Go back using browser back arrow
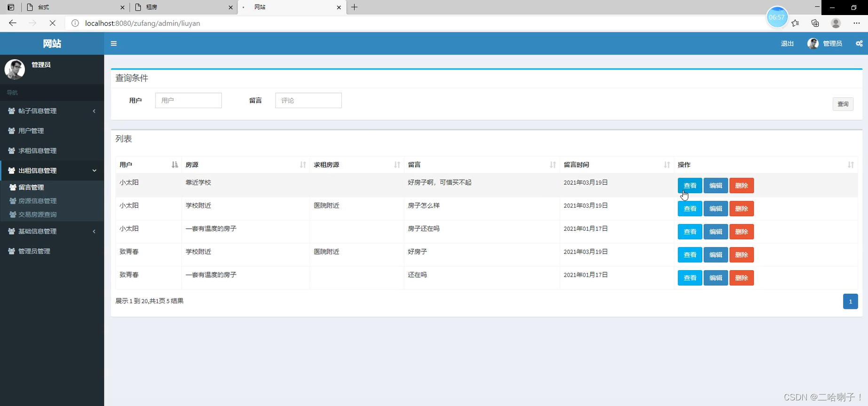Viewport: 868px width, 406px height. pyautogui.click(x=13, y=23)
